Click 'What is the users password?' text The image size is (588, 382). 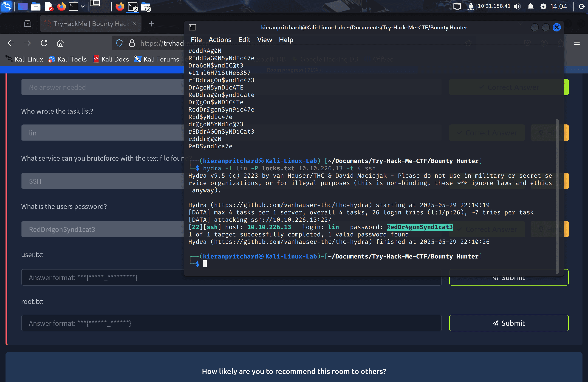(64, 206)
